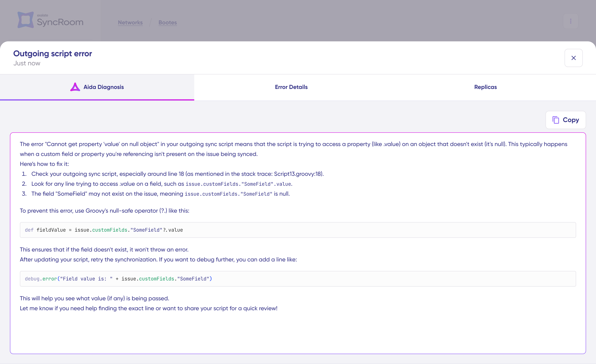
Task: Open the Replicas tab
Action: pos(485,87)
